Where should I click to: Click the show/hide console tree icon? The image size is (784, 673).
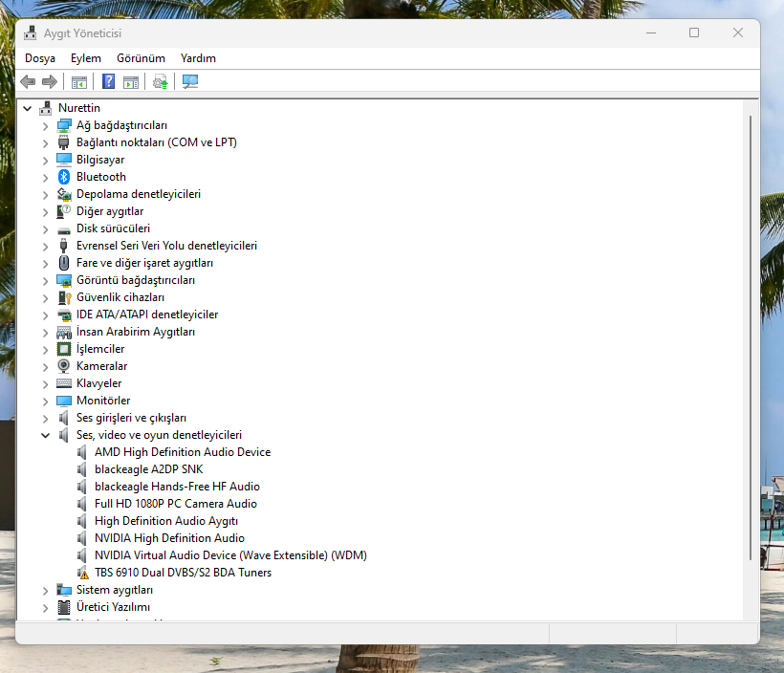(79, 82)
